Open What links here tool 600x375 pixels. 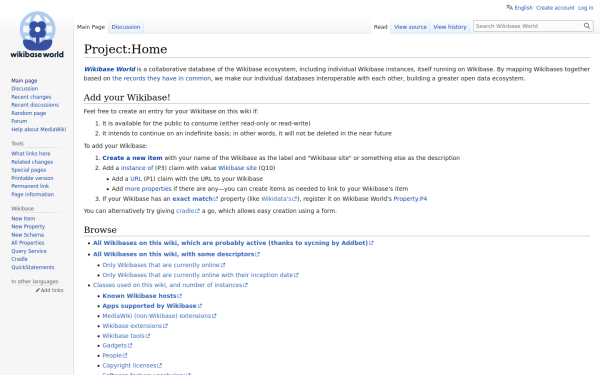coord(31,153)
